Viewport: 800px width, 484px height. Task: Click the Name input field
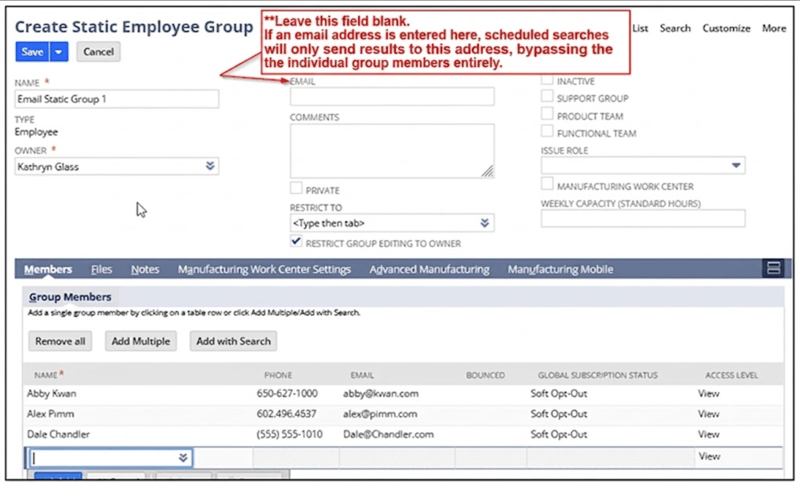tap(117, 99)
